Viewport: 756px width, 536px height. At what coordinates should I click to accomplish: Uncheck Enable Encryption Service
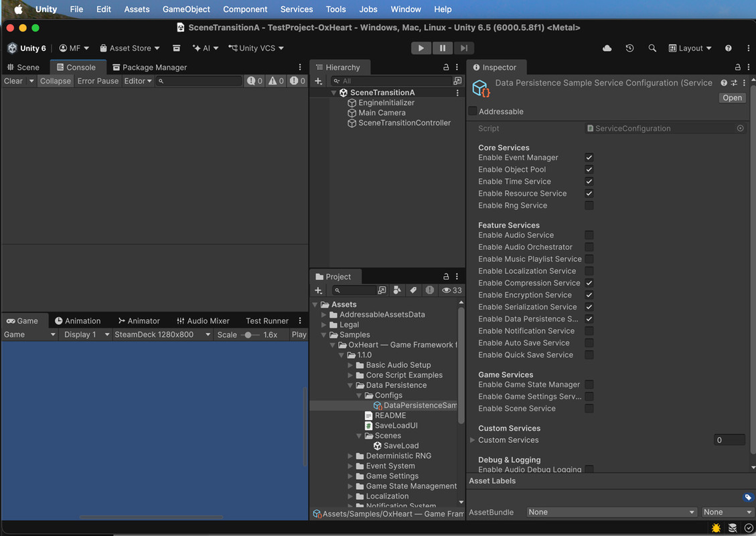tap(589, 295)
